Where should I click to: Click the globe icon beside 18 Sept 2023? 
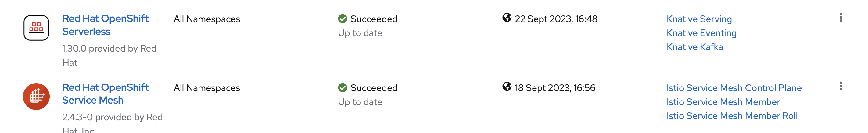click(507, 87)
